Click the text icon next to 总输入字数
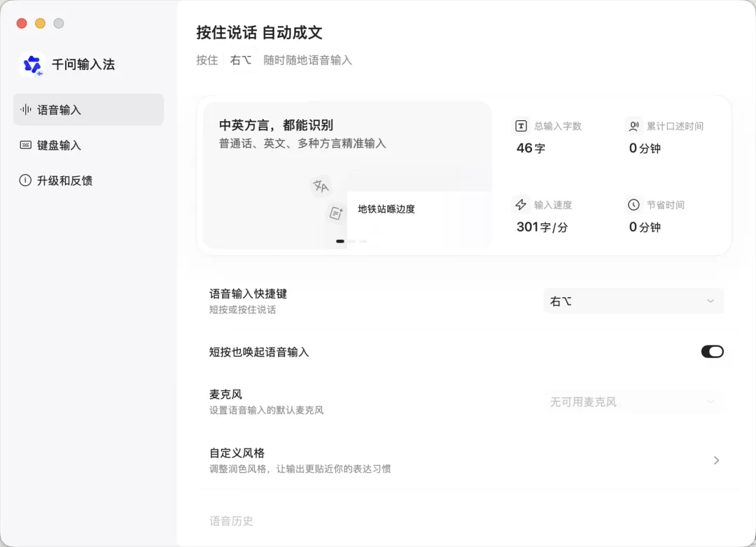 (521, 127)
